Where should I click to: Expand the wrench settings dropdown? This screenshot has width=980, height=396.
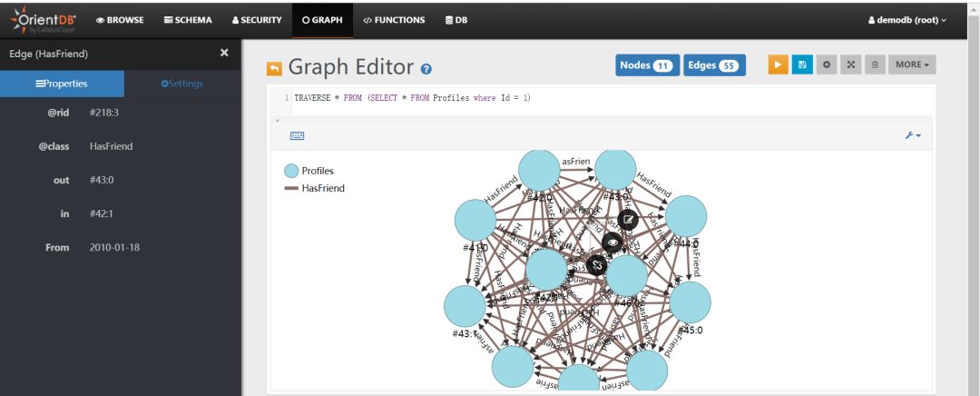pos(912,135)
